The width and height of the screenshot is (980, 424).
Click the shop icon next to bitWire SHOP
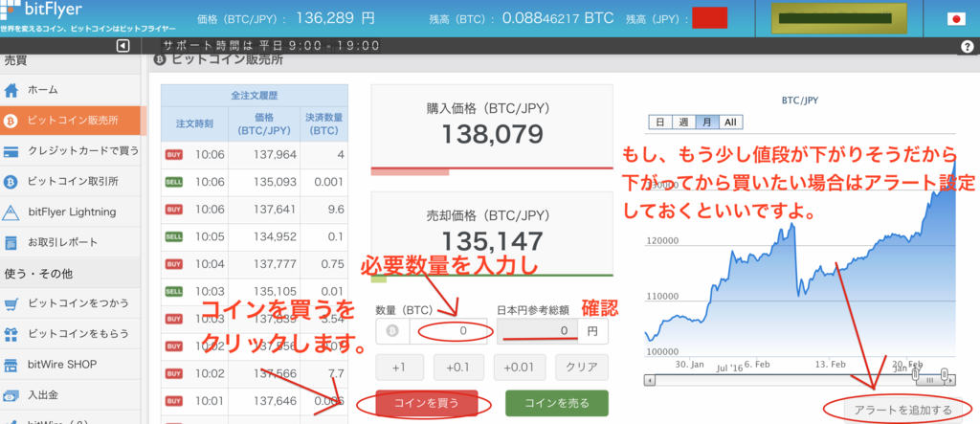[11, 365]
